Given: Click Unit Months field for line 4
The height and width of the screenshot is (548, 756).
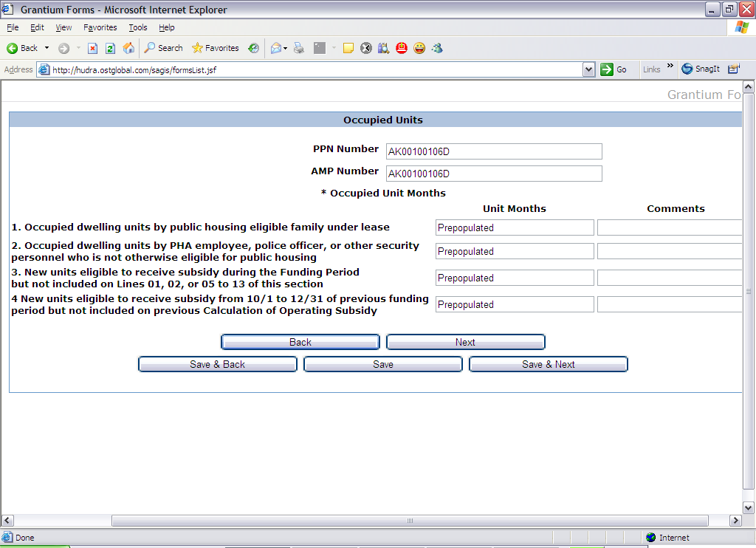Looking at the screenshot, I should (x=515, y=304).
